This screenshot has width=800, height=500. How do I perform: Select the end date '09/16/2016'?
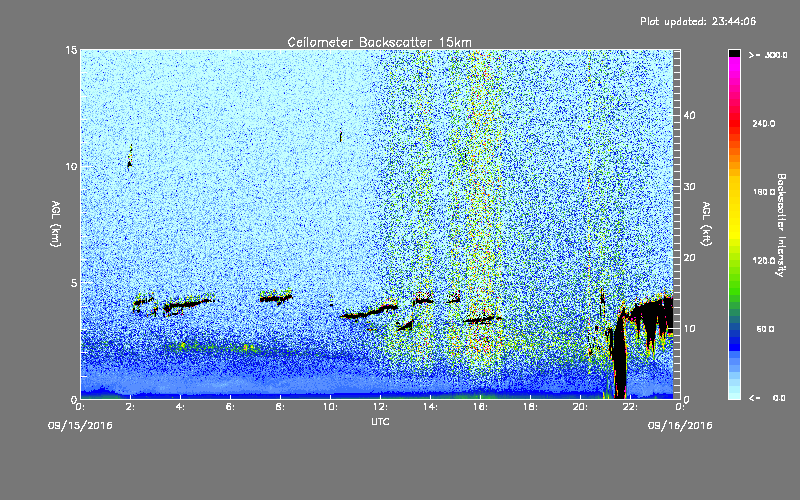coord(680,426)
